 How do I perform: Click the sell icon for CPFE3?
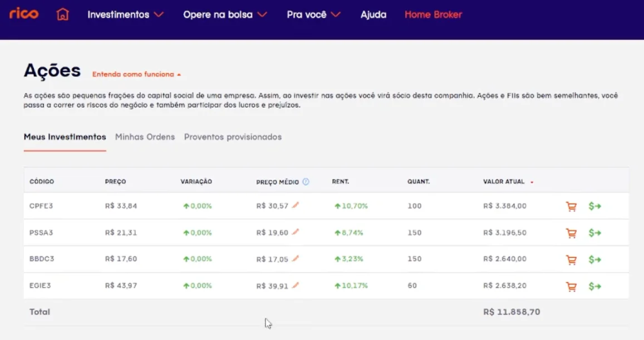click(594, 207)
